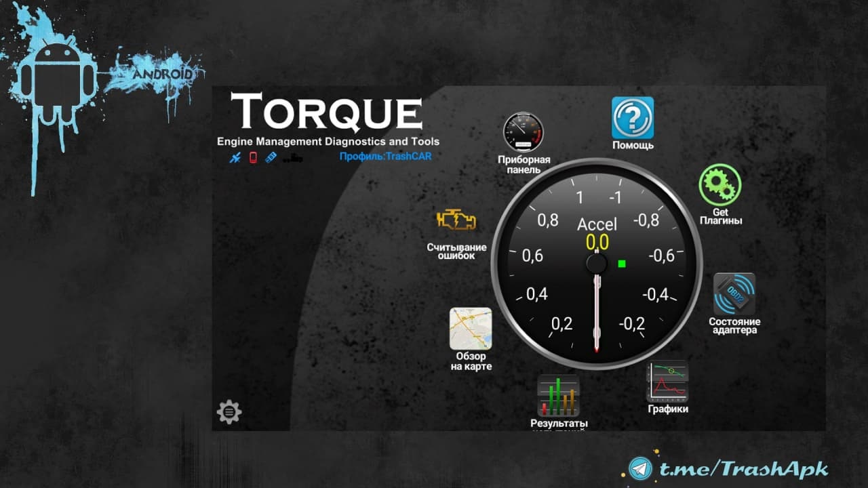Tap the yellow 0,0 gauge reading

(x=597, y=242)
